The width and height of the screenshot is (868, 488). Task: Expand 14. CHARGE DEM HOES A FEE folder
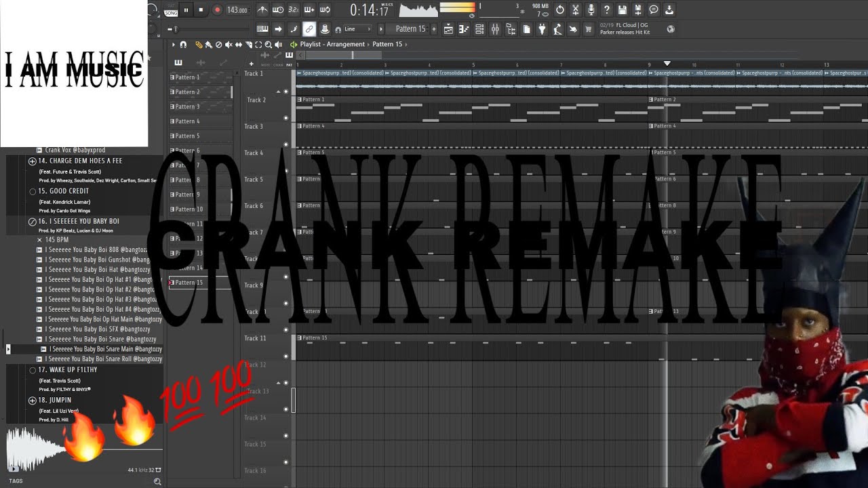tap(32, 161)
